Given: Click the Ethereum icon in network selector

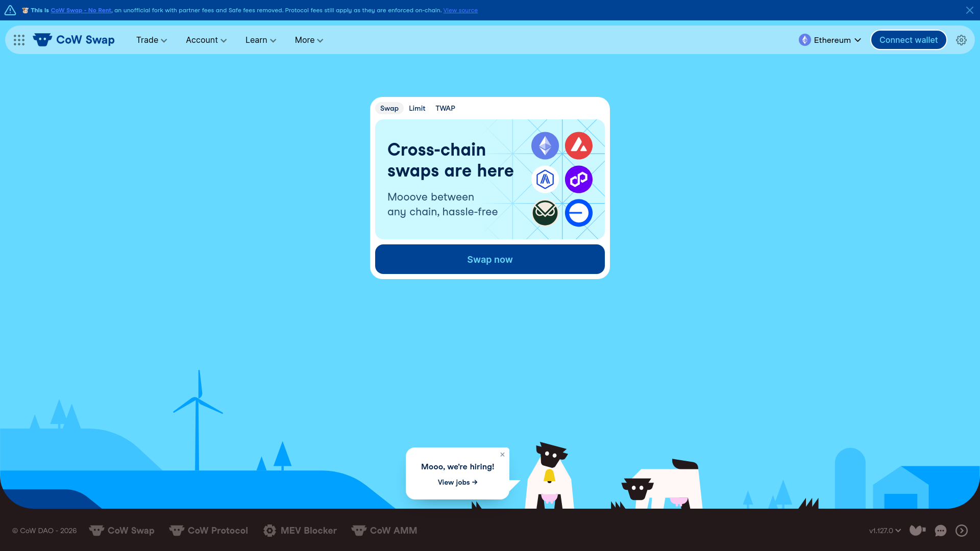Looking at the screenshot, I should coord(805,40).
